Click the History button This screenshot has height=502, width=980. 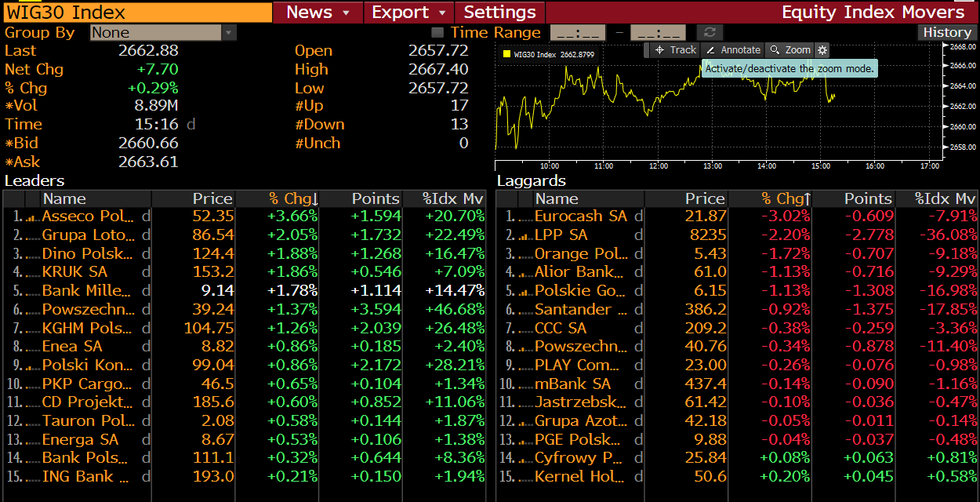click(946, 32)
